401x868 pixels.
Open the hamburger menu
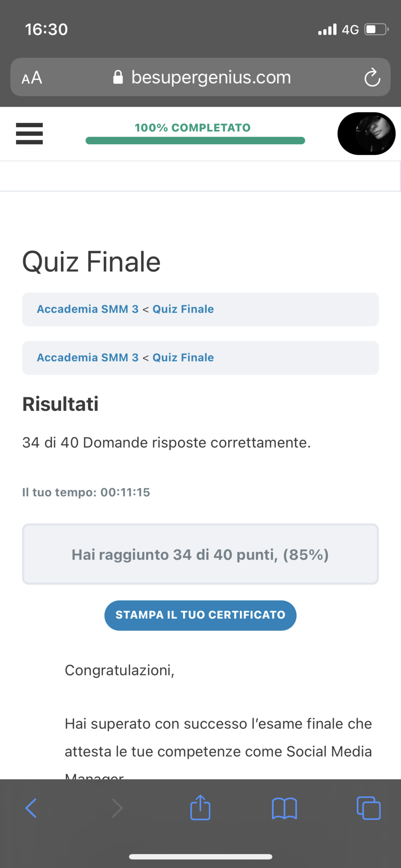click(x=29, y=134)
